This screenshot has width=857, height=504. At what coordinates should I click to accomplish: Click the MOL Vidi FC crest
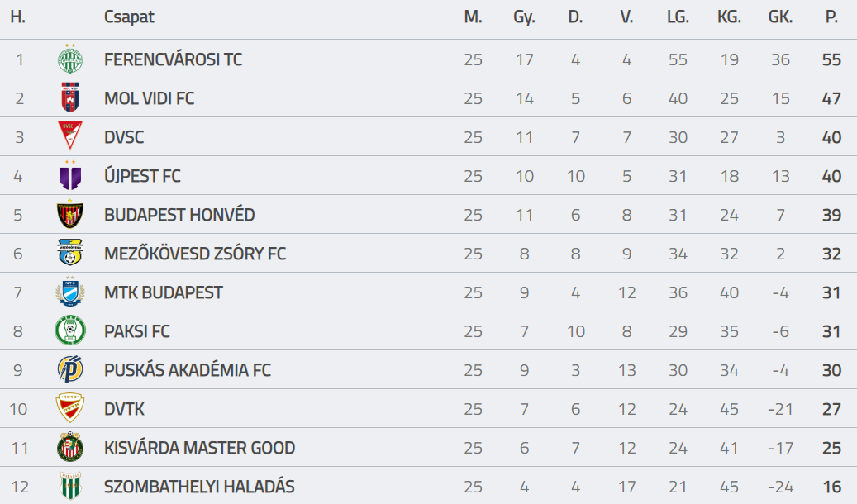tap(70, 97)
